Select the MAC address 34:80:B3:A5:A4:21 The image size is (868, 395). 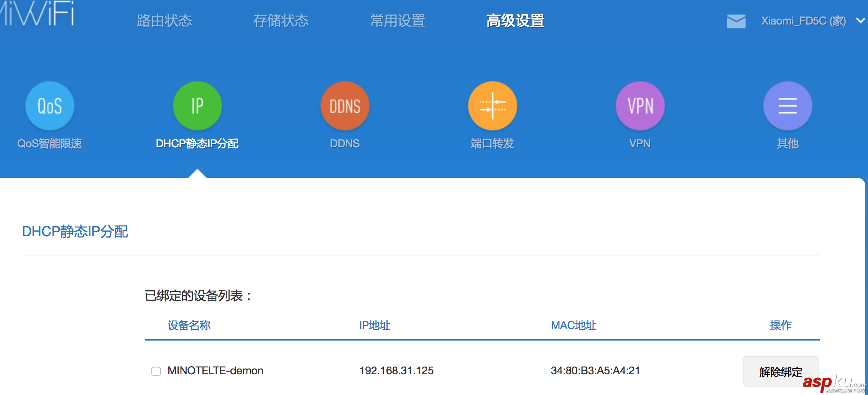pos(595,370)
